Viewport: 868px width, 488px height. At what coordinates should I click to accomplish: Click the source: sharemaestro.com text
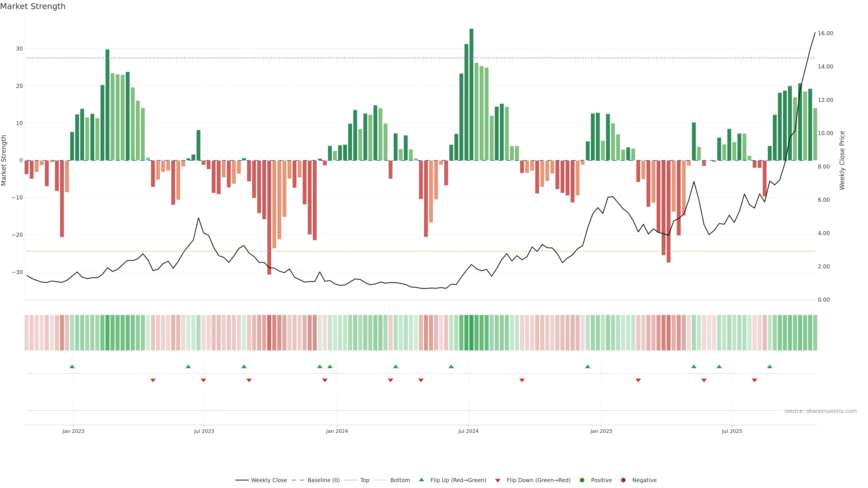click(821, 411)
